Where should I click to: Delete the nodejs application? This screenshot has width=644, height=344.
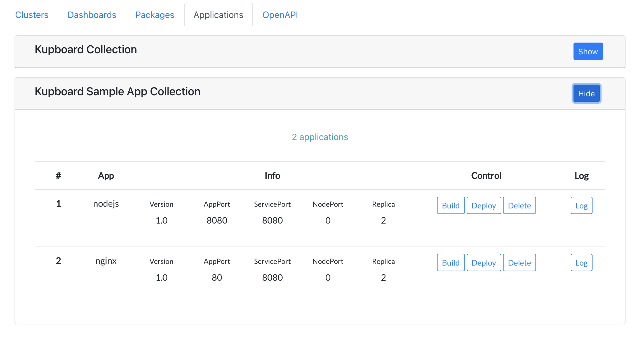519,205
